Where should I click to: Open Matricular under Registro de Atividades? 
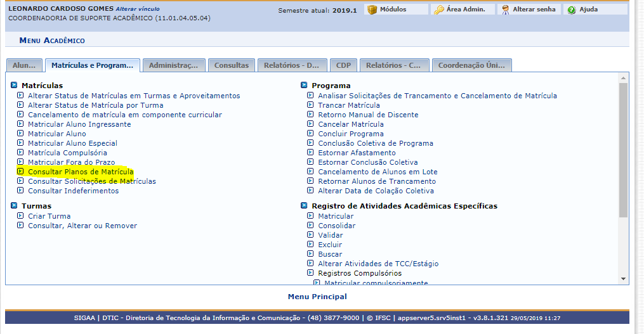(x=336, y=216)
